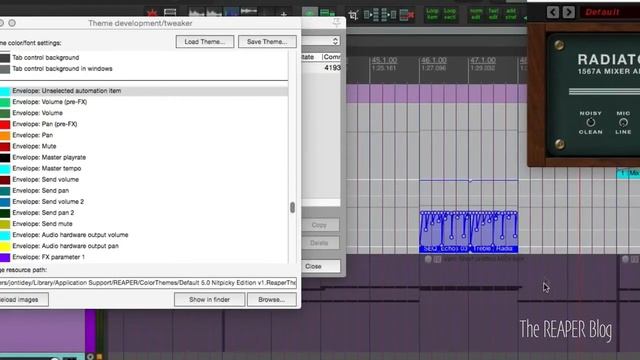Click the Save Theme... button
Image resolution: width=640 pixels, height=360 pixels.
267,42
